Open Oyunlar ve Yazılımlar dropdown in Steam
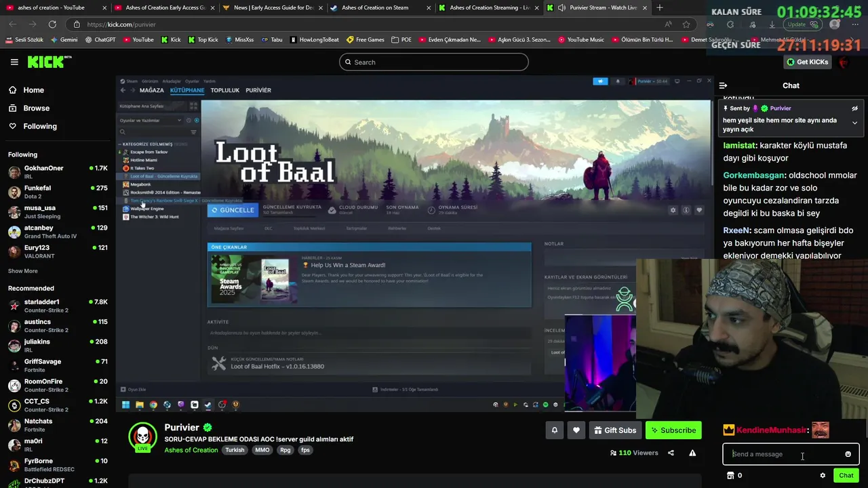 coord(151,121)
